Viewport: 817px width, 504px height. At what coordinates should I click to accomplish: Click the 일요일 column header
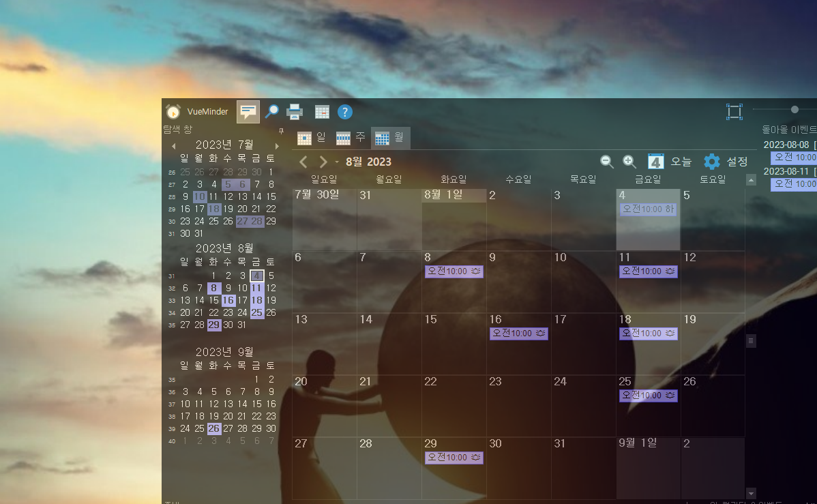coord(324,179)
